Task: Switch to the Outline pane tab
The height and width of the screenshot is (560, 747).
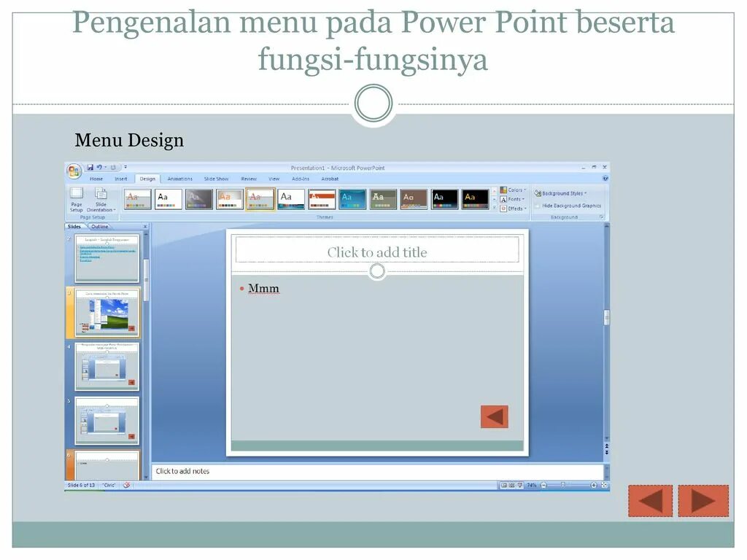Action: pyautogui.click(x=99, y=227)
